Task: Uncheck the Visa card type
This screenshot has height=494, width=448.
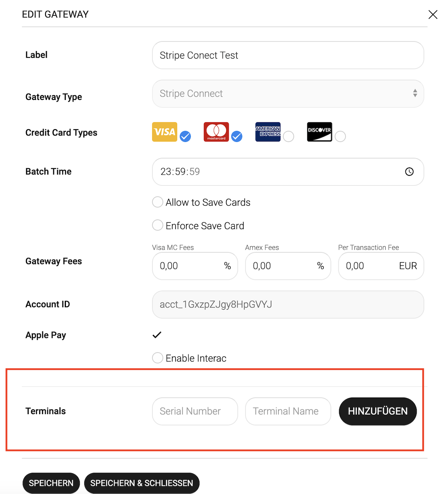Action: click(185, 137)
